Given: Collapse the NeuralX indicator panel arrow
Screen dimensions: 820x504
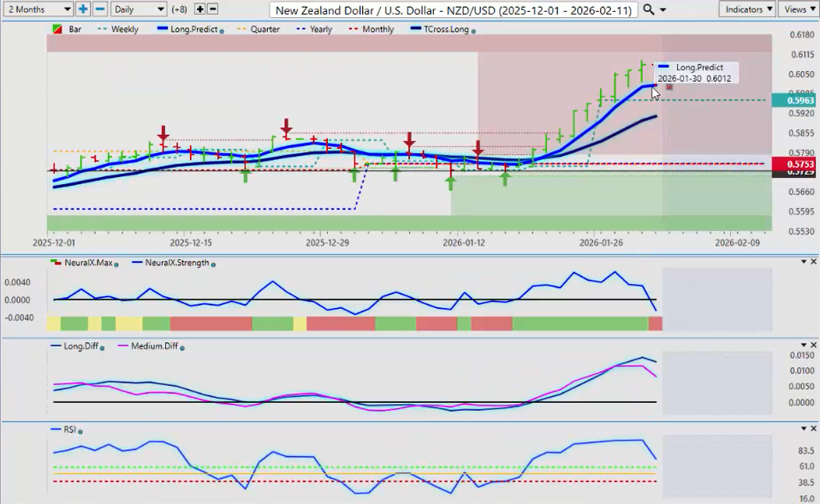Looking at the screenshot, I should pos(803,262).
